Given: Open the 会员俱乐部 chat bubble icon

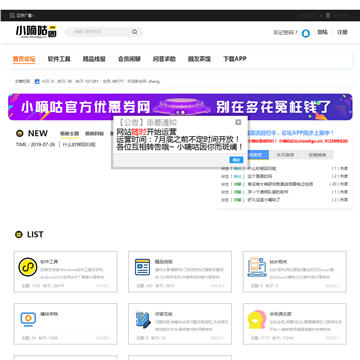Looking at the screenshot, I should [257, 319].
